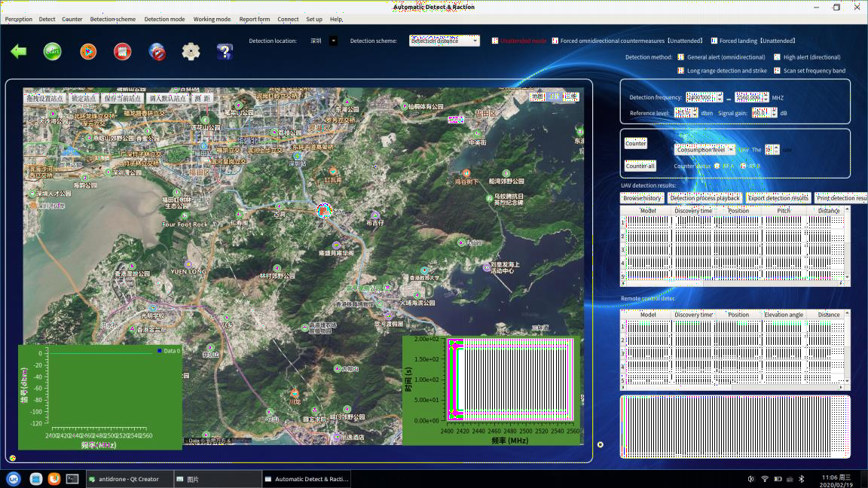The height and width of the screenshot is (488, 868).
Task: Open the terminal icon on taskbar
Action: [72, 479]
